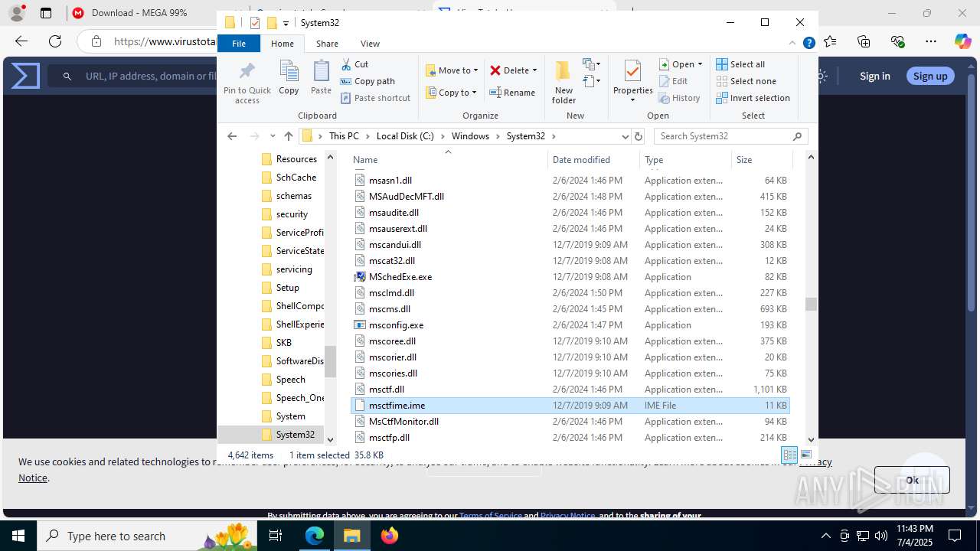Open File Explorer from the taskbar
The image size is (980, 551).
352,536
